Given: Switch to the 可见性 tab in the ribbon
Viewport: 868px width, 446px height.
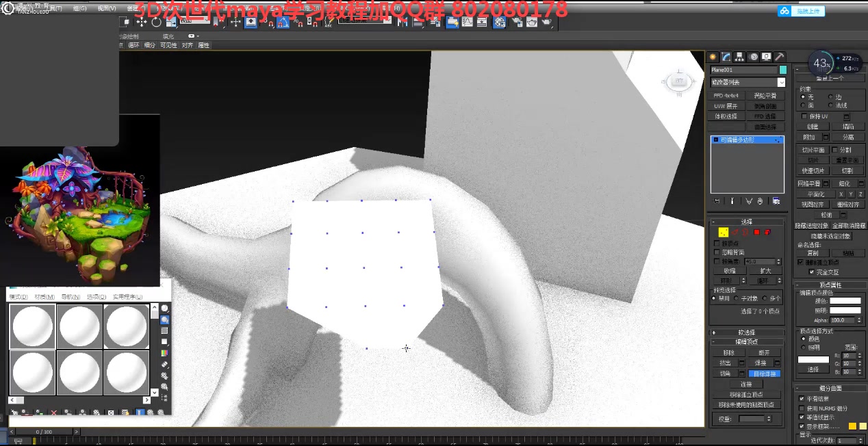Looking at the screenshot, I should click(x=168, y=44).
